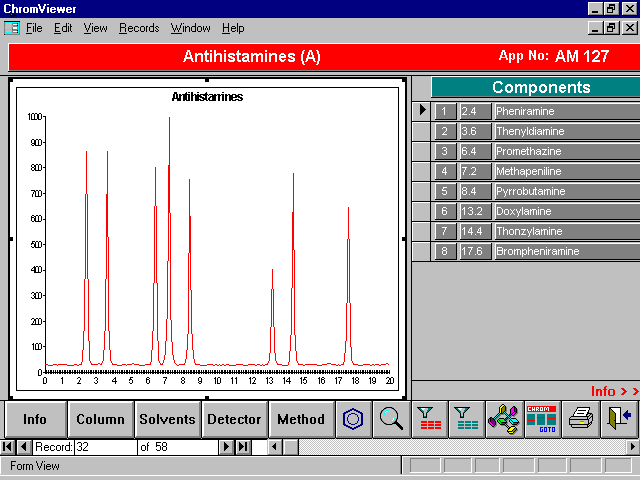
Task: Click the record number field showing 32
Action: tap(106, 447)
